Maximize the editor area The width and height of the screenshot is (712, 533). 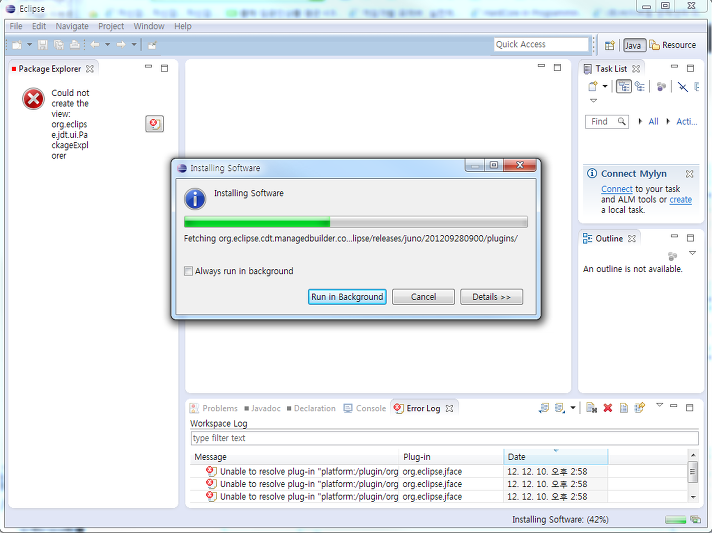point(557,68)
